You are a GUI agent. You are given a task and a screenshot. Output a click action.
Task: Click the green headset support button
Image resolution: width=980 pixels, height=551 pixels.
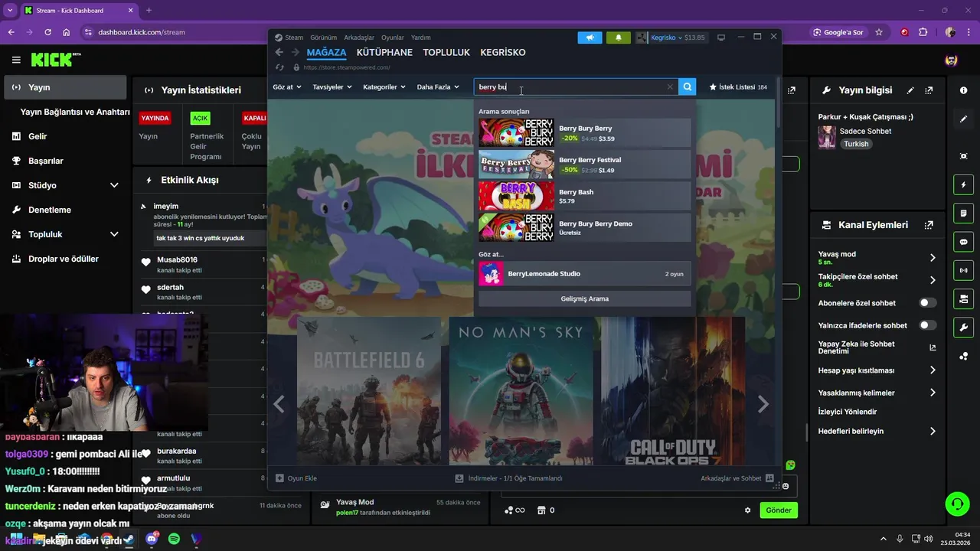tap(957, 504)
